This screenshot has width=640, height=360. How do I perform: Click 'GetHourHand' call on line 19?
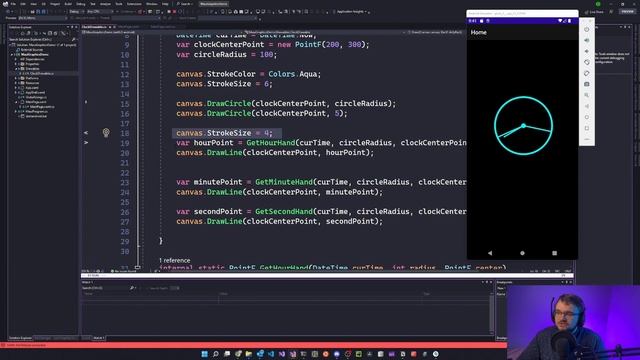(x=271, y=143)
